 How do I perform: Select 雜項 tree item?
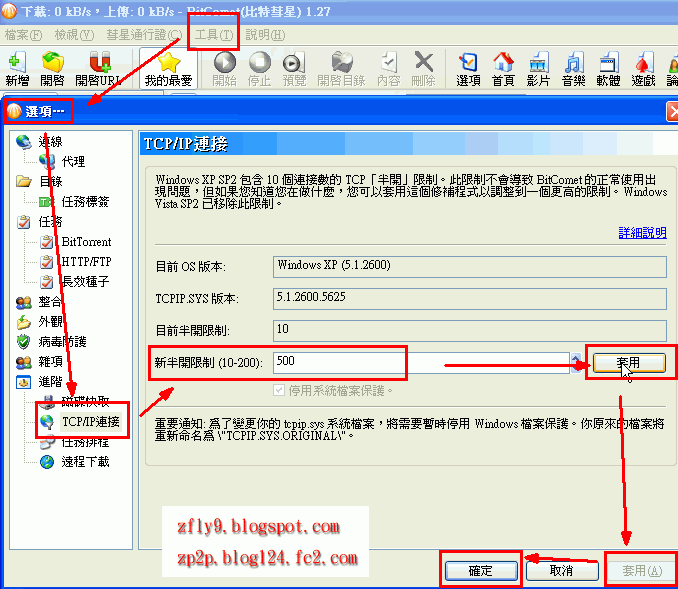tap(50, 362)
